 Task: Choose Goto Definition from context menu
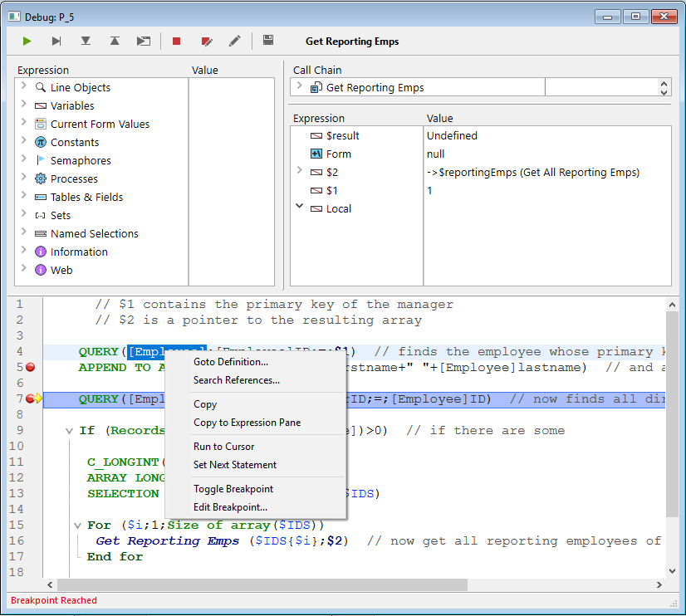point(231,362)
